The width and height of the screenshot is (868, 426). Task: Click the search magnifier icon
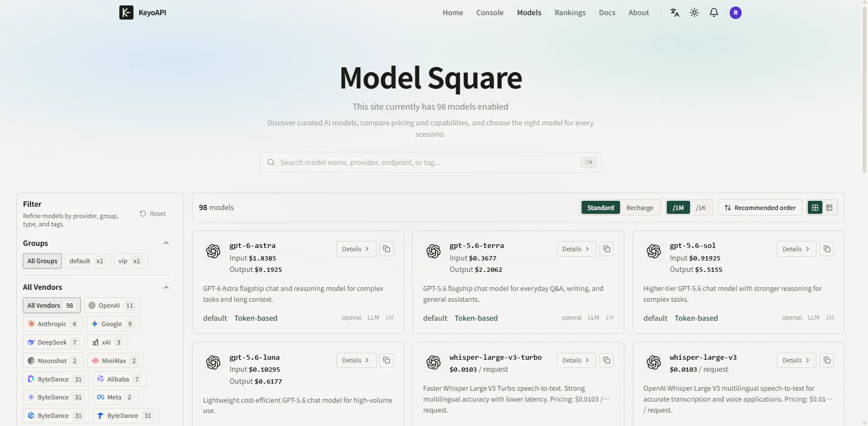(x=271, y=162)
